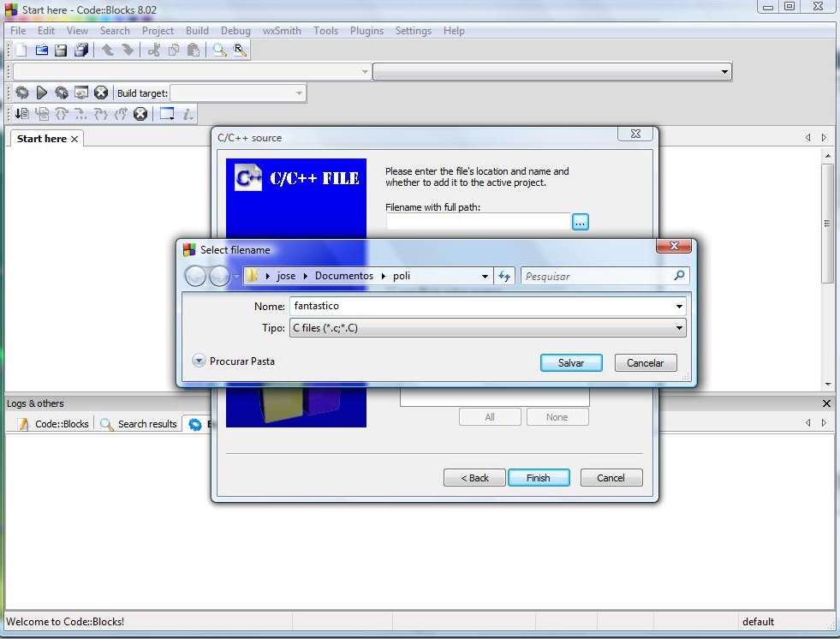Open the Plugins menu
This screenshot has width=840, height=639.
pyautogui.click(x=367, y=31)
